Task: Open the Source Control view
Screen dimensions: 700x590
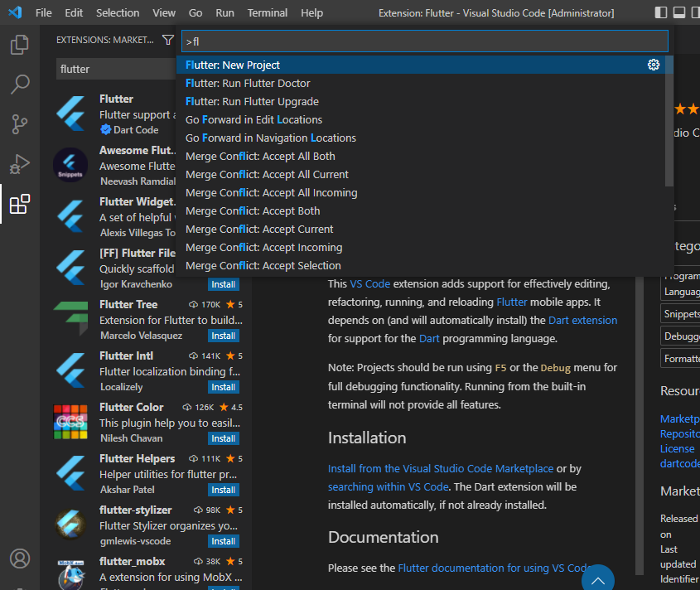Action: click(x=20, y=124)
